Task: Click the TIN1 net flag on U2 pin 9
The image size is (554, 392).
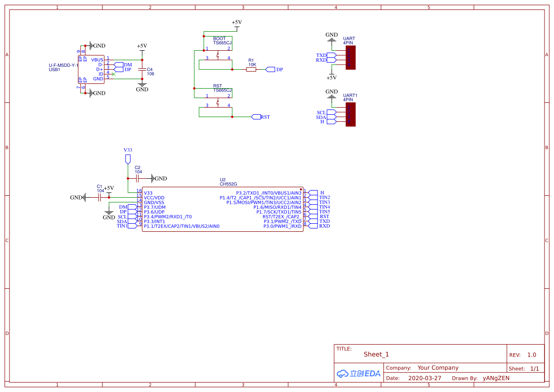Action: click(x=132, y=226)
